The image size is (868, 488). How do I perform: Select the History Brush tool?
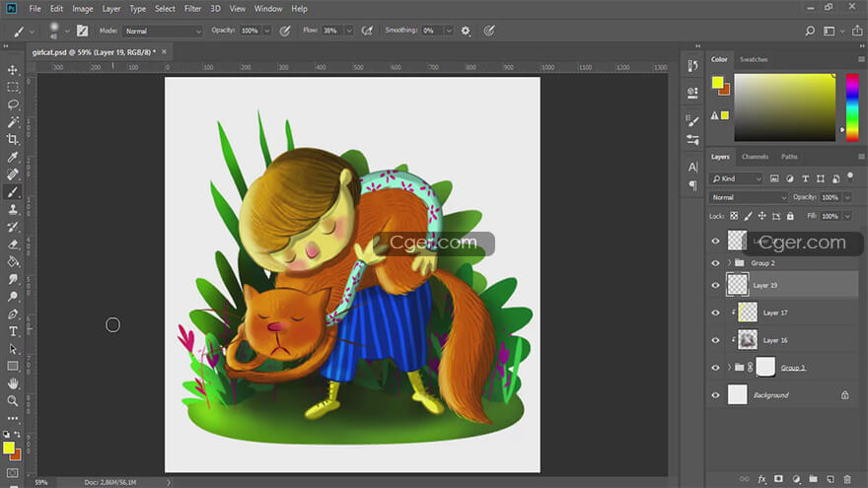click(13, 227)
